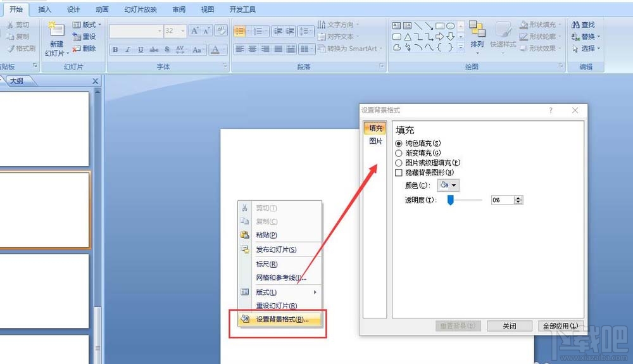Viewport: 633px width, 364px height.
Task: Click the Copy icon in the clipboard group
Action: (10, 36)
